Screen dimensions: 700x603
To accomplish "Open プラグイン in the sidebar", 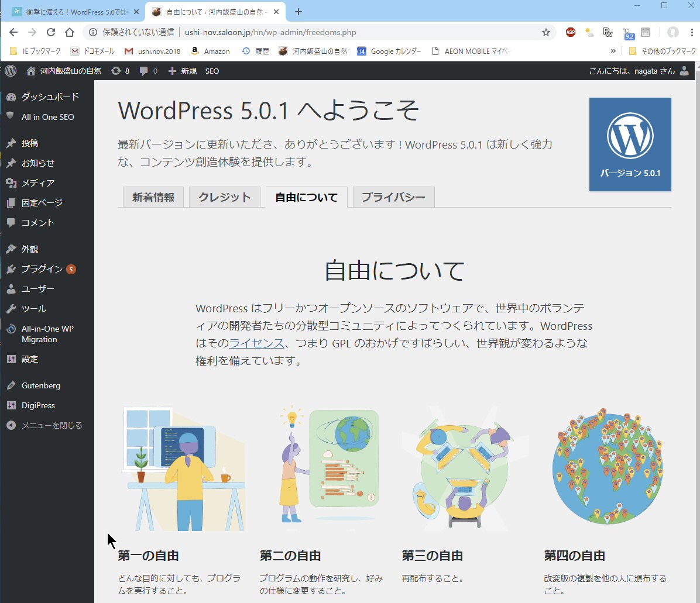I will [42, 269].
